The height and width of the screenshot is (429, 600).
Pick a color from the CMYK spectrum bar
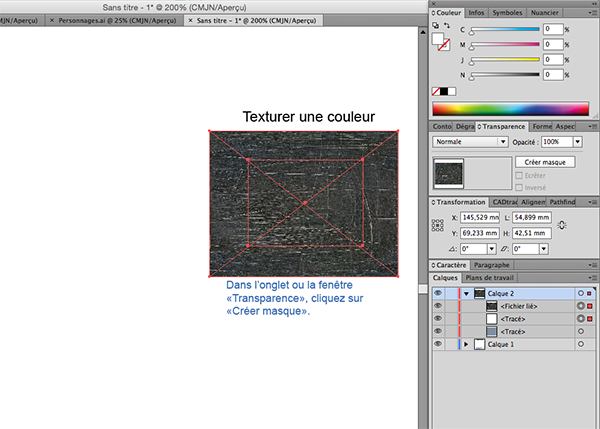[x=510, y=108]
